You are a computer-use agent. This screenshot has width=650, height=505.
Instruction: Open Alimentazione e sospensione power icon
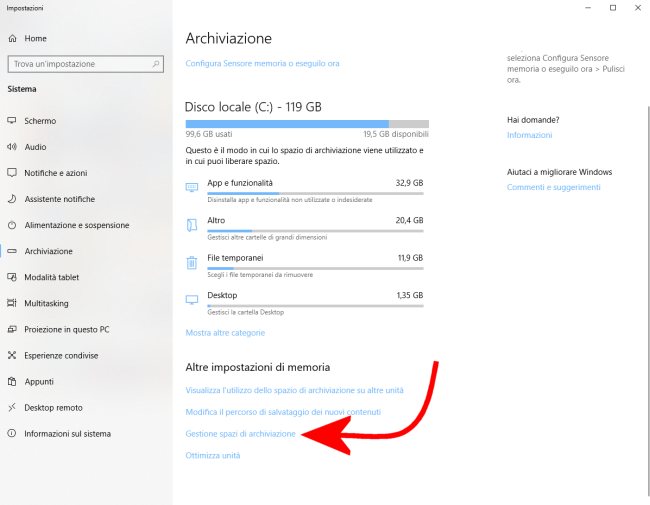tap(12, 225)
